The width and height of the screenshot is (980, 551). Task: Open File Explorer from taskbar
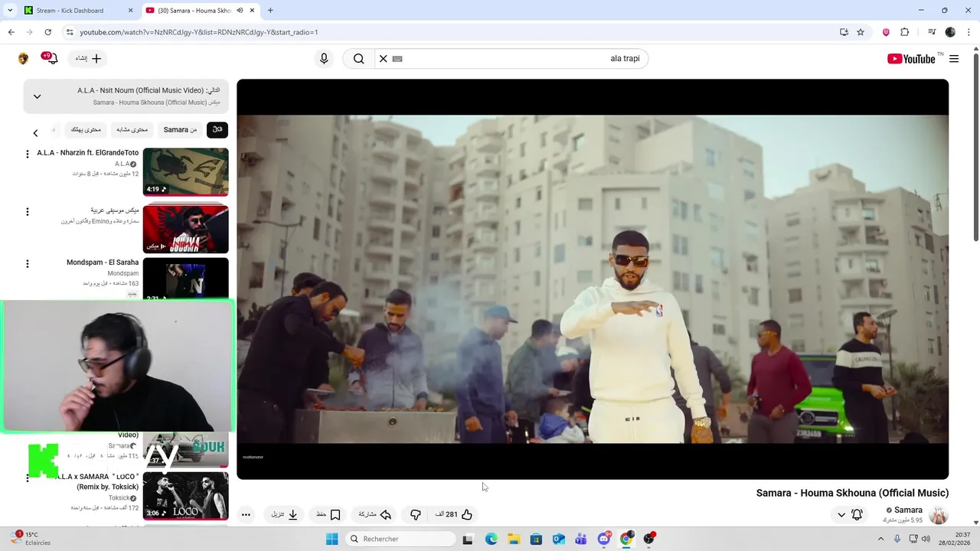pos(514,539)
